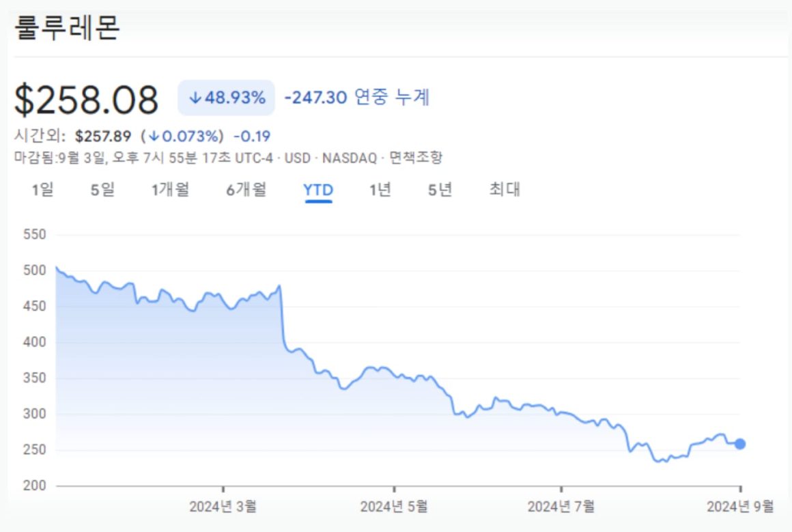Click the 500 y-axis value
The width and height of the screenshot is (792, 532).
(x=34, y=270)
